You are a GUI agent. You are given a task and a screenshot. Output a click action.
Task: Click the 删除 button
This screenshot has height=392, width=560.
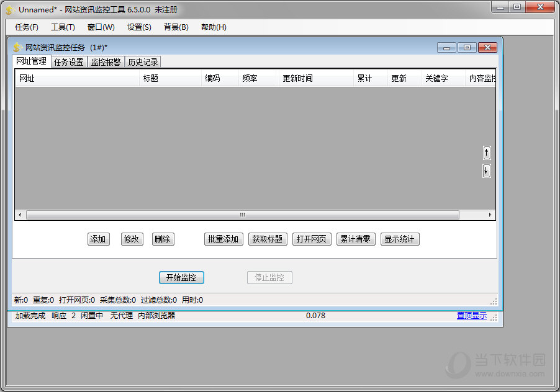coord(163,239)
